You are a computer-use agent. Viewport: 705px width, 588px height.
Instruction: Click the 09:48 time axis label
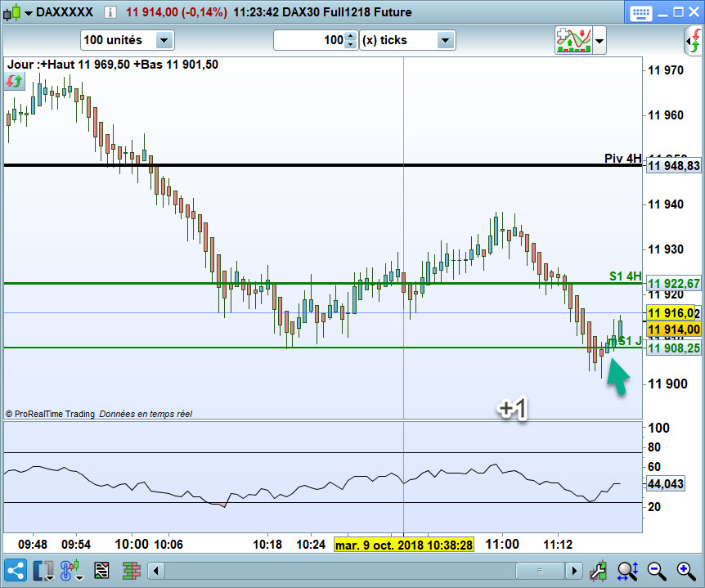(x=33, y=545)
